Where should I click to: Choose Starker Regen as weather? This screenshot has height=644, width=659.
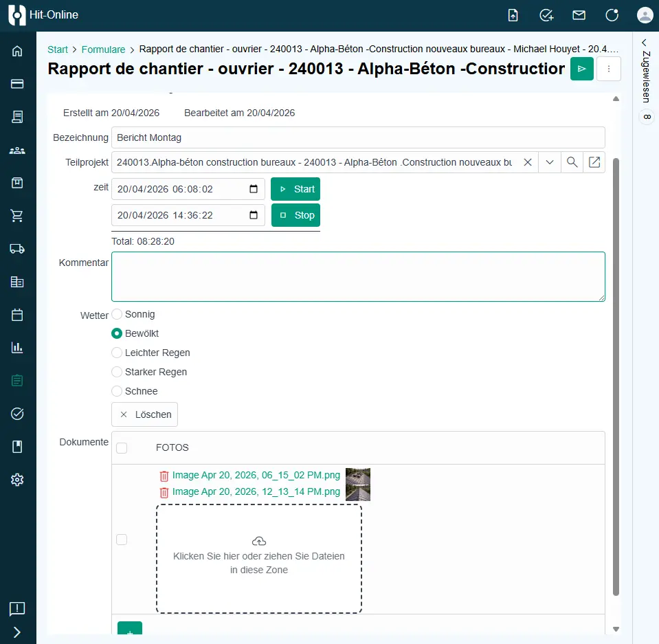click(117, 372)
